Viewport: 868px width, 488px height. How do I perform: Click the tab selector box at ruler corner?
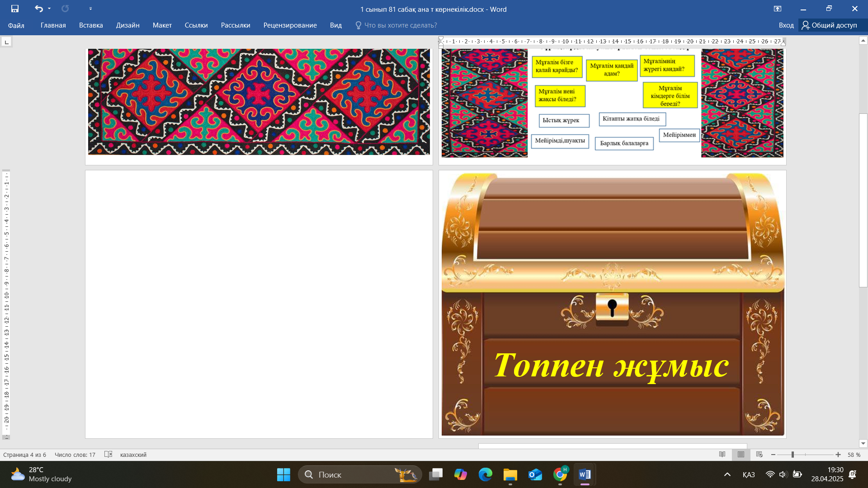[6, 42]
